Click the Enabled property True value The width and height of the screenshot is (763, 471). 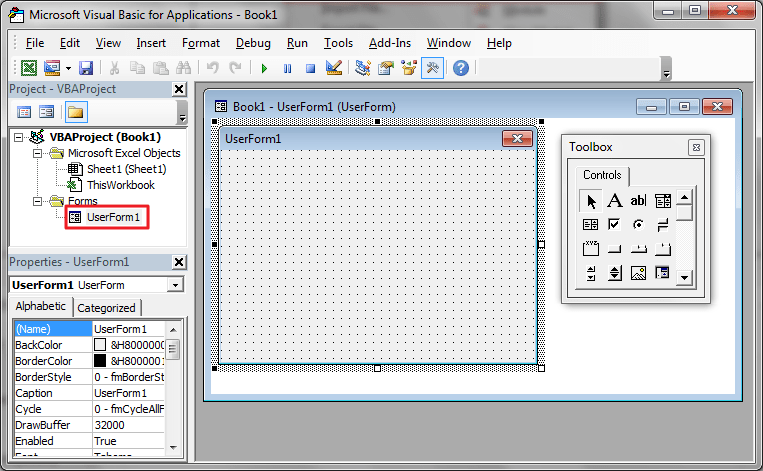(x=128, y=441)
